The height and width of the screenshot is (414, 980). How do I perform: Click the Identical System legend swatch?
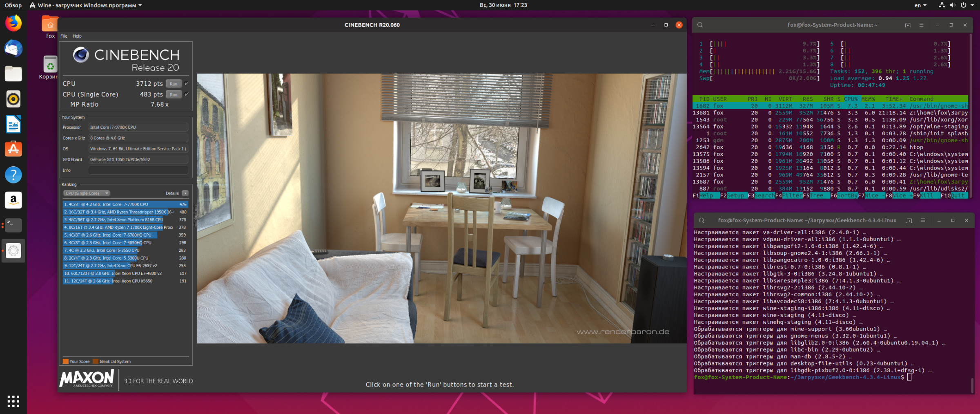96,361
